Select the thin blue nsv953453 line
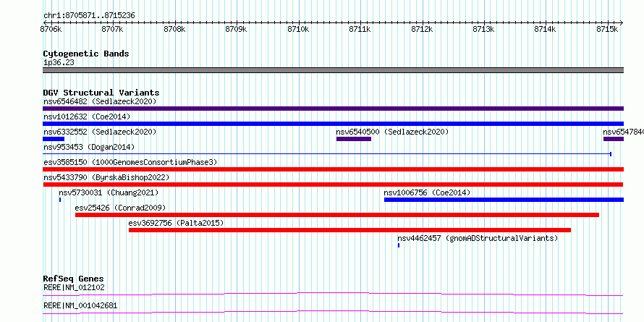The image size is (644, 322). pos(327,154)
